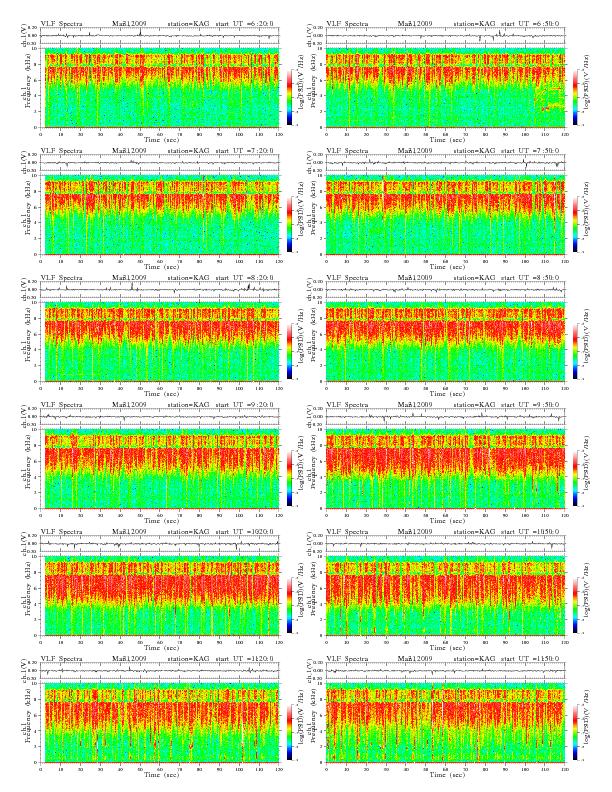Click the "start UT =7:50:0" title text
The height and width of the screenshot is (792, 612).
pyautogui.click(x=530, y=151)
